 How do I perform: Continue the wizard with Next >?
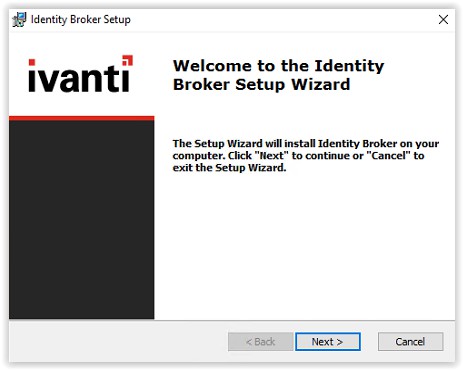click(328, 342)
